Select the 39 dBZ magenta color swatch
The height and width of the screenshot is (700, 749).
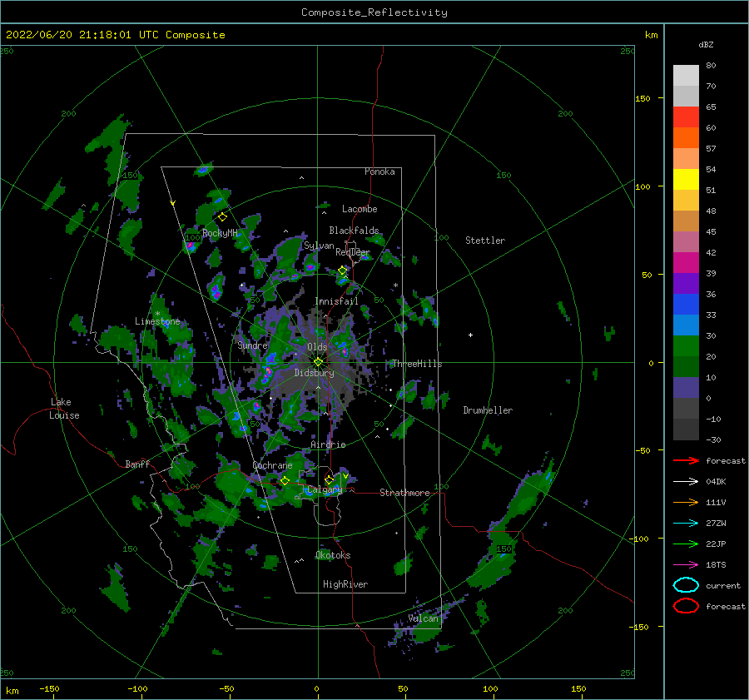point(686,262)
